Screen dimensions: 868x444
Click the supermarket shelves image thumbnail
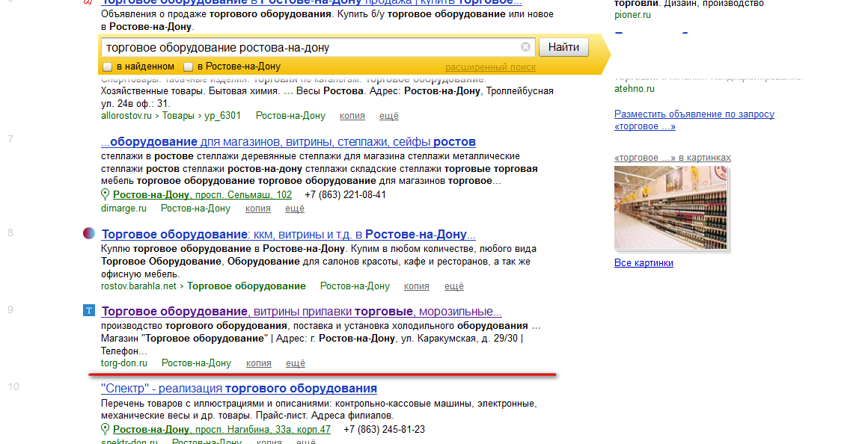672,209
